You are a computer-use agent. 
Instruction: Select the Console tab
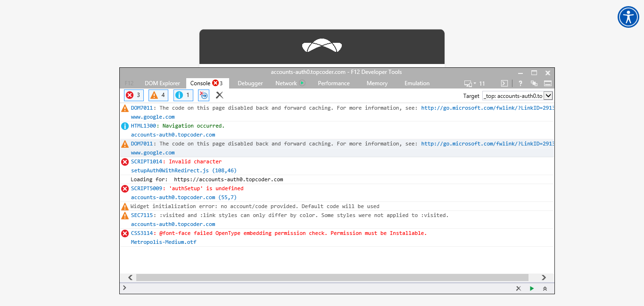(x=207, y=83)
